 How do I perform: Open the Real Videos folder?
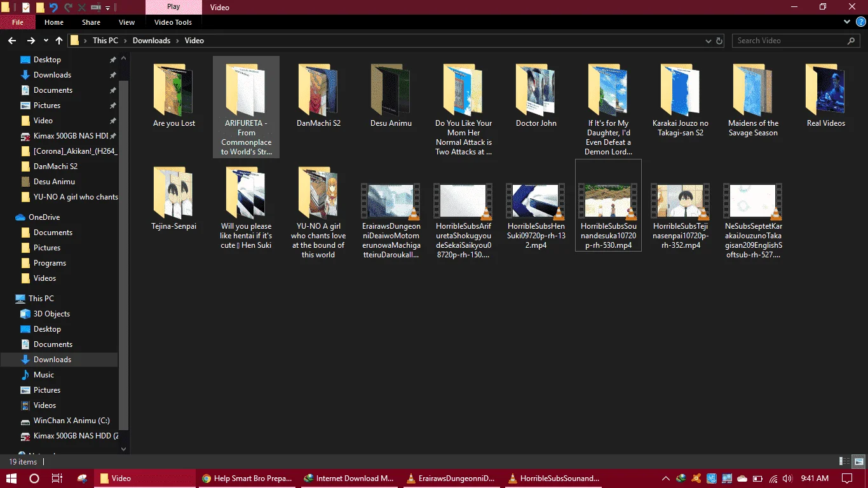(x=826, y=95)
